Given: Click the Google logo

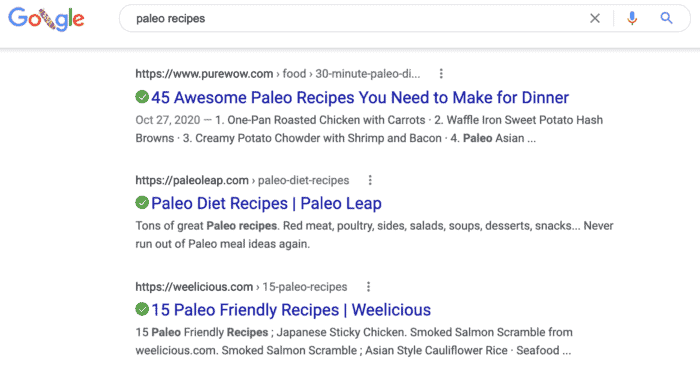Looking at the screenshot, I should [x=46, y=19].
